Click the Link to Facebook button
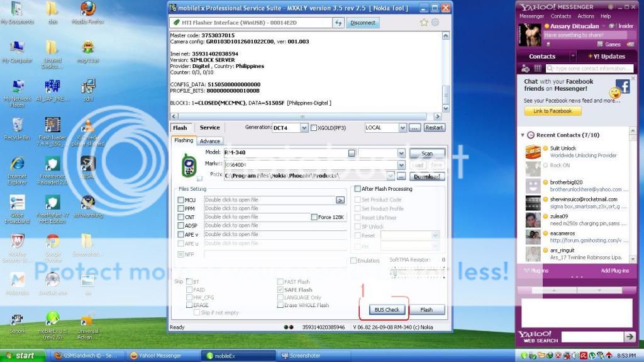Viewport: 644px width, 362px height. 552,111
